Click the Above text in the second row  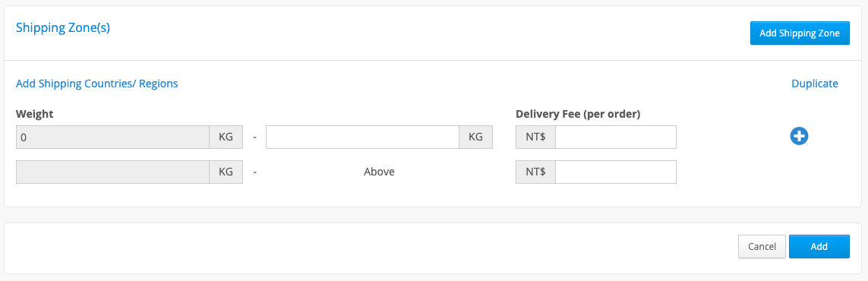coord(379,172)
